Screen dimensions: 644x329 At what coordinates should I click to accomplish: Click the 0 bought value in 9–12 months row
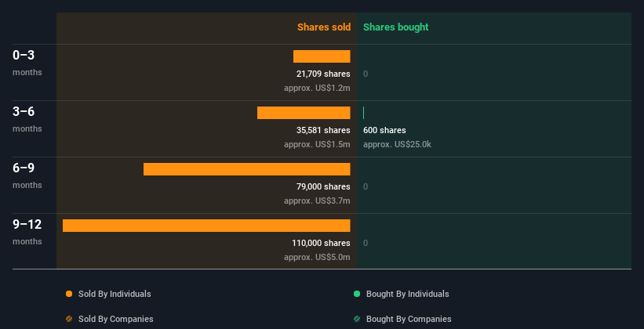click(366, 243)
